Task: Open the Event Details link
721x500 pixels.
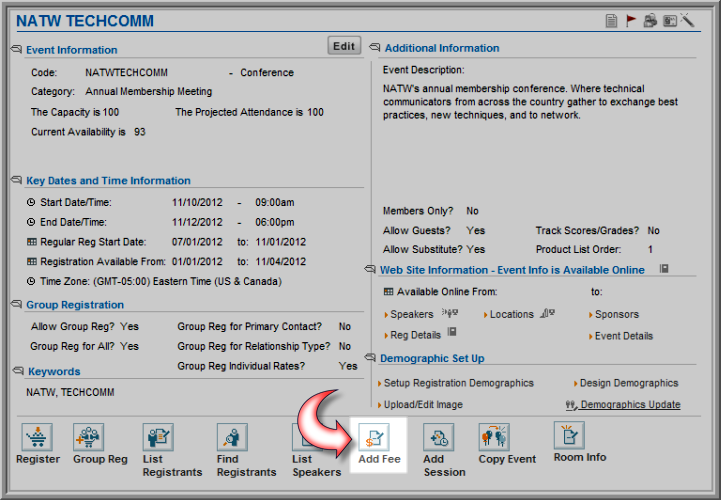Action: [x=624, y=336]
